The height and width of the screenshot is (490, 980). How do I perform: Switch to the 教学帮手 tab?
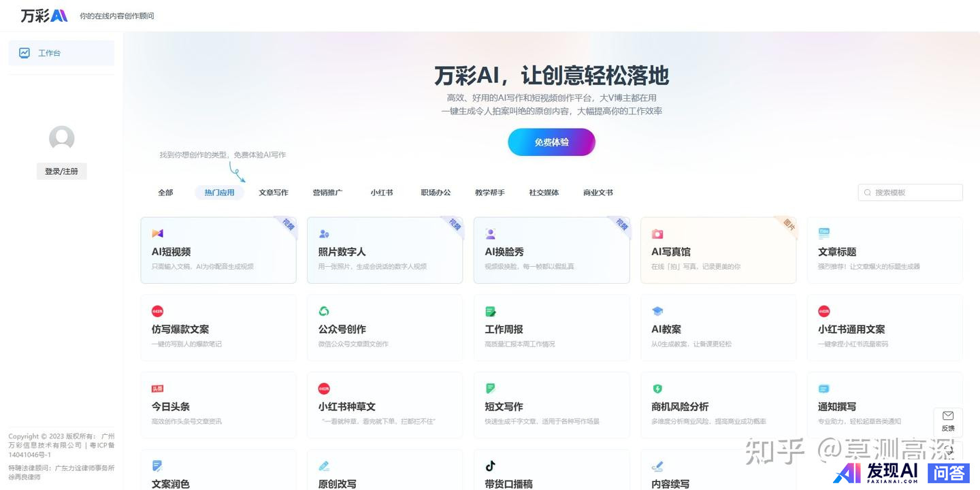490,193
